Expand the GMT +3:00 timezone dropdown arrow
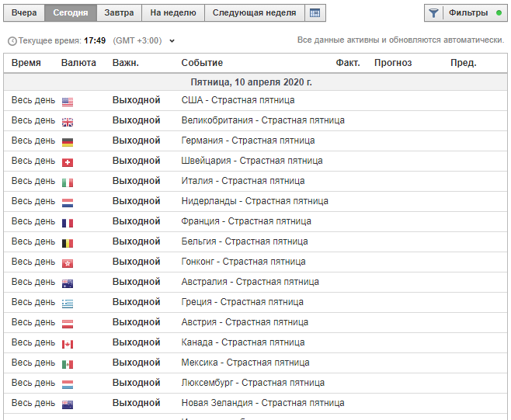511x420 pixels. coord(172,41)
